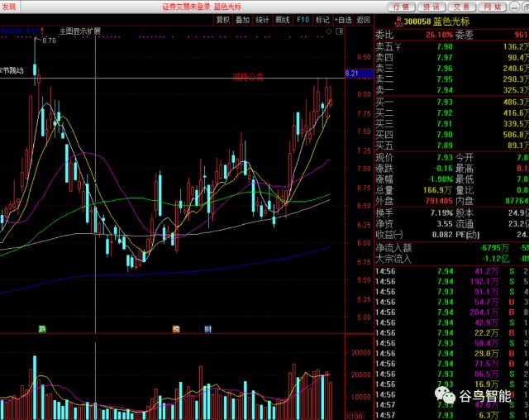Select the 买三 7.91 bid row
Image resolution: width=529 pixels, height=420 pixels.
click(452, 123)
